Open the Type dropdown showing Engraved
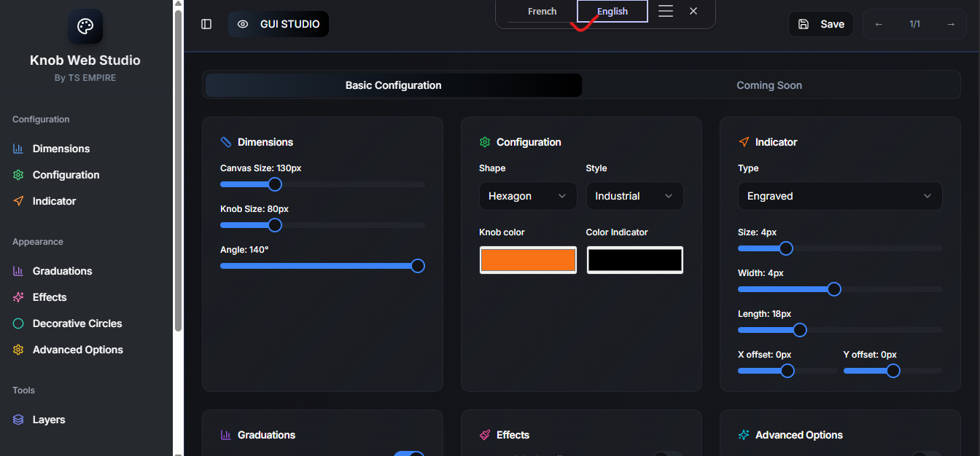 [840, 196]
